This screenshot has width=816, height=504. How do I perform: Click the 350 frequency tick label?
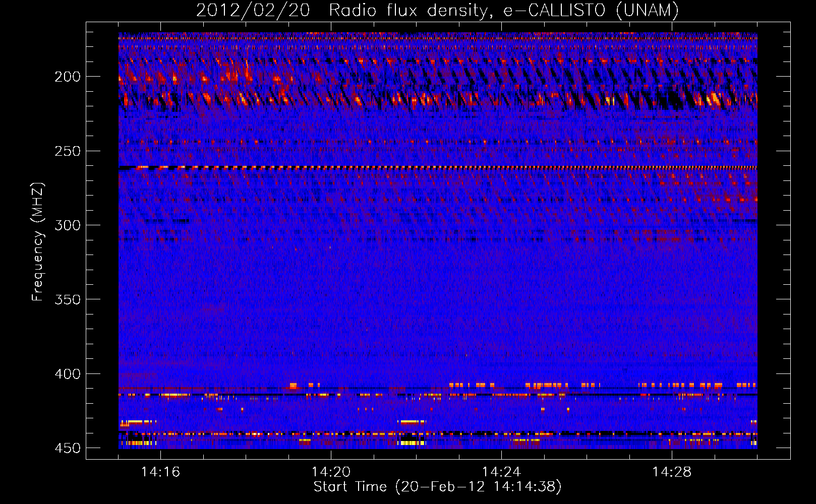(x=68, y=299)
